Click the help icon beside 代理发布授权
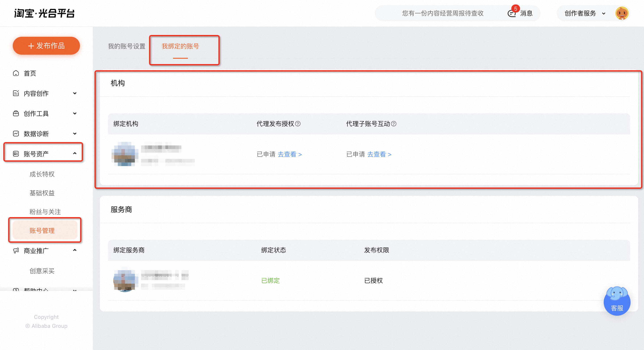 pyautogui.click(x=298, y=124)
